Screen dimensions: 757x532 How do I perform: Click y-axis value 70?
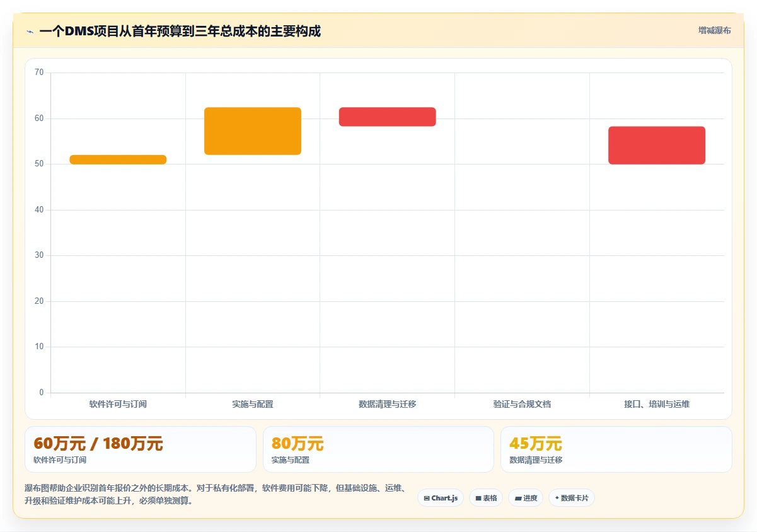tap(39, 72)
